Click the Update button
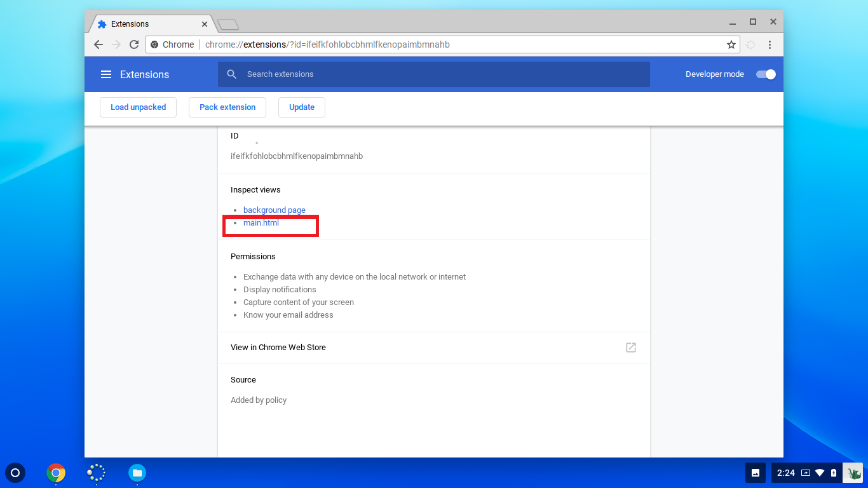The width and height of the screenshot is (868, 488). tap(302, 107)
